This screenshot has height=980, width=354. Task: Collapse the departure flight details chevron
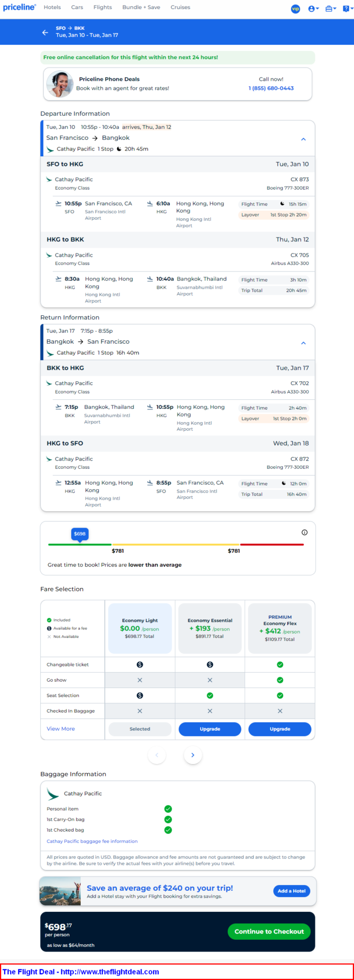[x=303, y=139]
